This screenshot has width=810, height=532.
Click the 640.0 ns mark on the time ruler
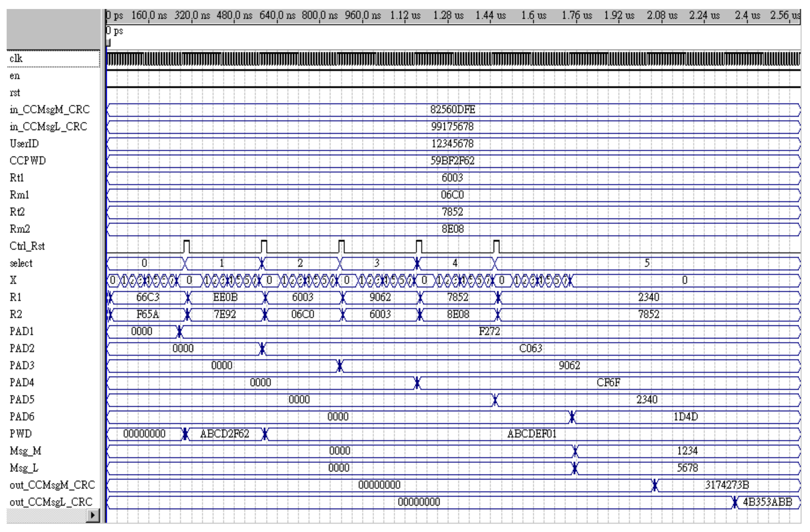(277, 16)
